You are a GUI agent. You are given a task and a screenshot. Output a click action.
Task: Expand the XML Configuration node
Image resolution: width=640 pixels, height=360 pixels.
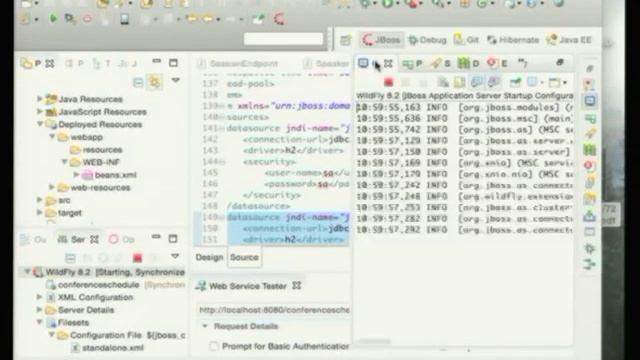[x=40, y=297]
